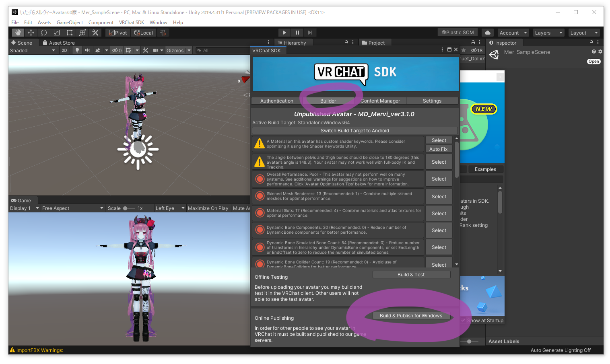Open Scene view component tools icon

146,50
